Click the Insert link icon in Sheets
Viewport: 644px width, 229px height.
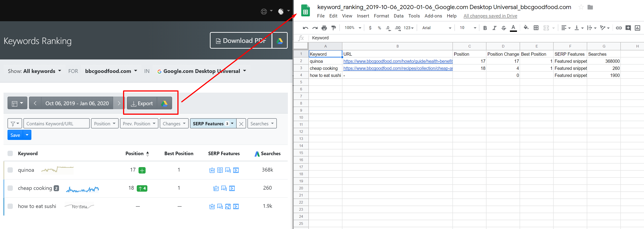tap(619, 28)
